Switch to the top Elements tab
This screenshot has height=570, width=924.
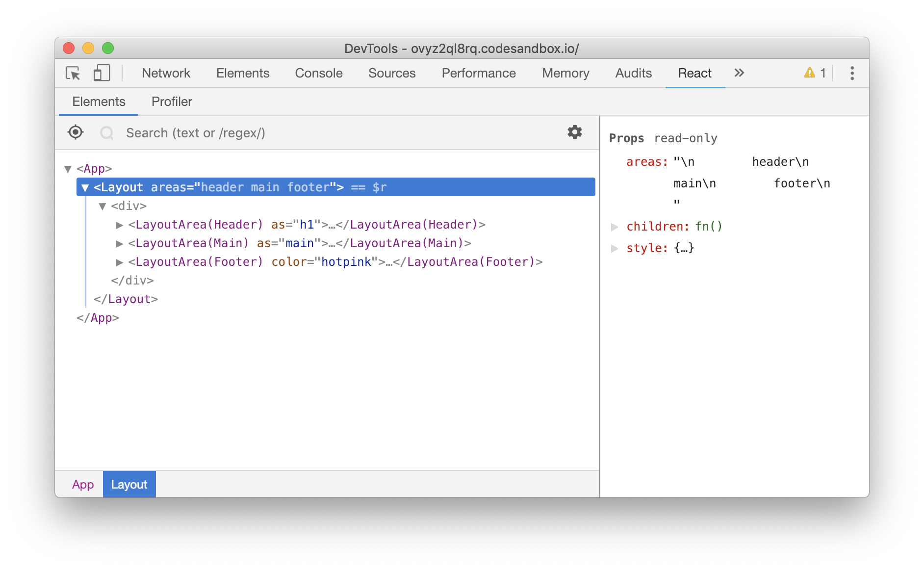click(243, 73)
